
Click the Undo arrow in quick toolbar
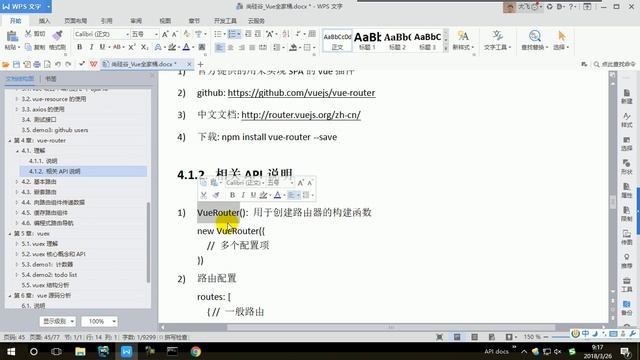[58, 64]
